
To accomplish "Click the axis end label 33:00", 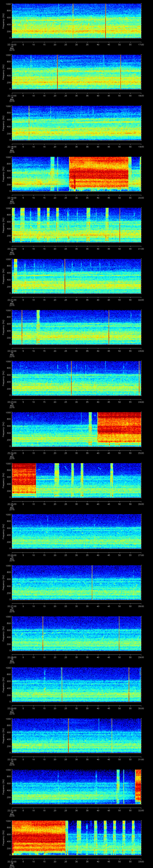I will [141, 861].
